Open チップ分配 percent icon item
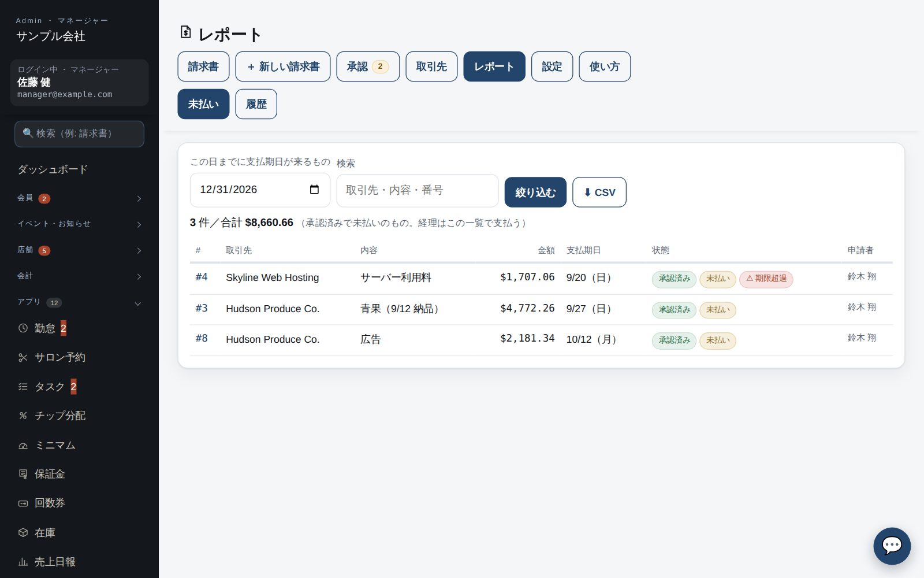This screenshot has width=924, height=578. (x=23, y=416)
